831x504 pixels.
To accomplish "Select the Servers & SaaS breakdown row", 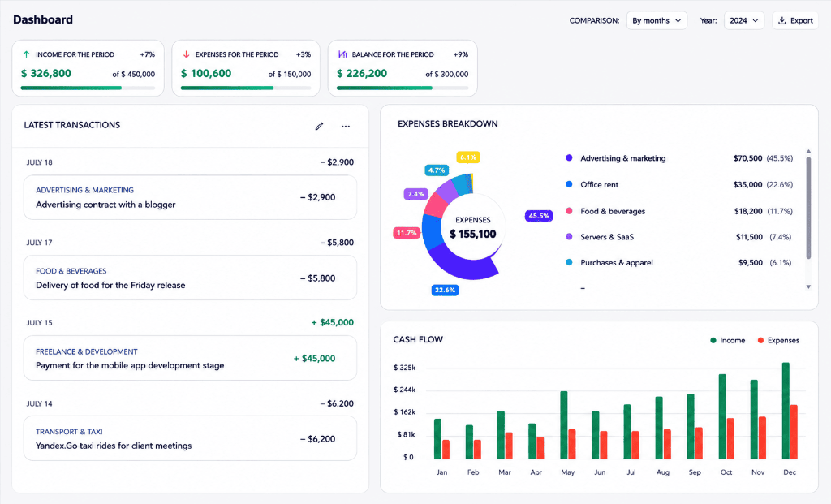I will click(x=679, y=237).
